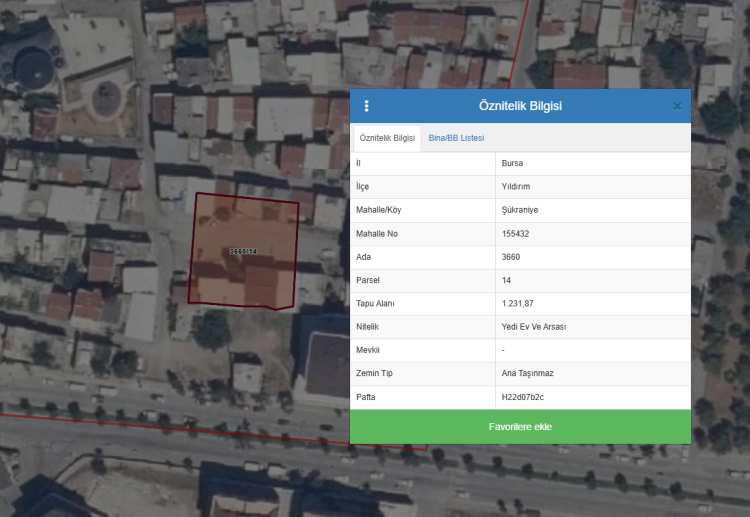
Task: Select the Öznitelik Bilgisi tab
Action: pos(387,138)
